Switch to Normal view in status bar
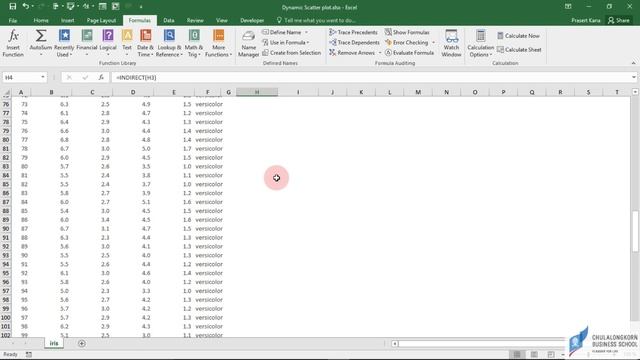The width and height of the screenshot is (640, 360). point(517,354)
